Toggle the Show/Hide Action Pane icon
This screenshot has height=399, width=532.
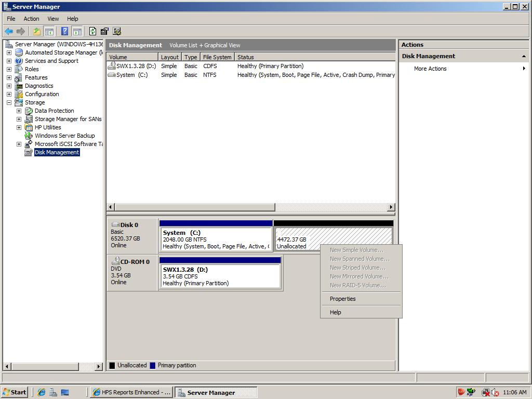coord(77,31)
